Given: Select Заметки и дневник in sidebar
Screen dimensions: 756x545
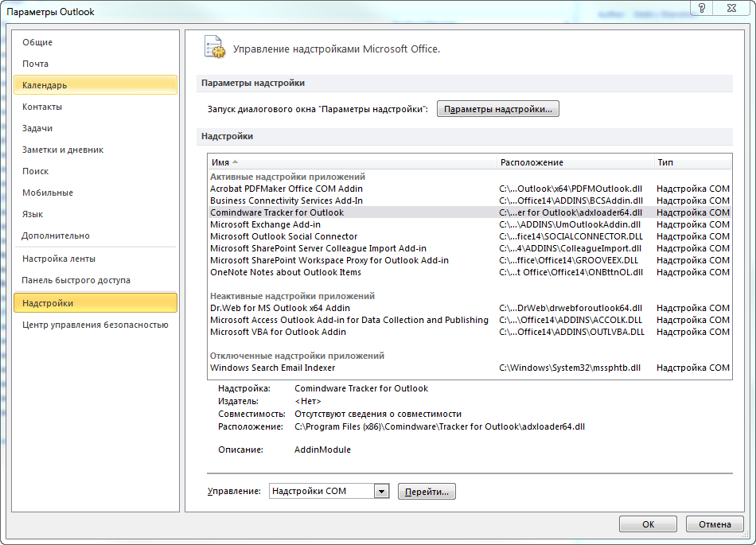Looking at the screenshot, I should [95, 150].
